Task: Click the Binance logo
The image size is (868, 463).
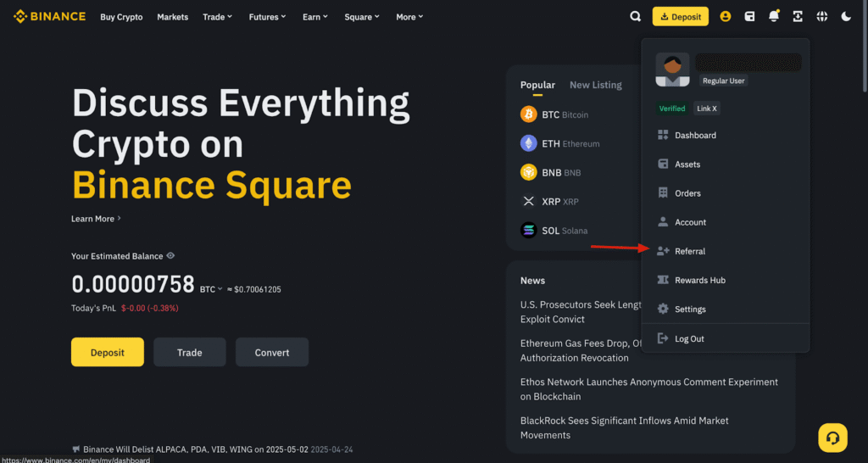Action: [x=49, y=16]
